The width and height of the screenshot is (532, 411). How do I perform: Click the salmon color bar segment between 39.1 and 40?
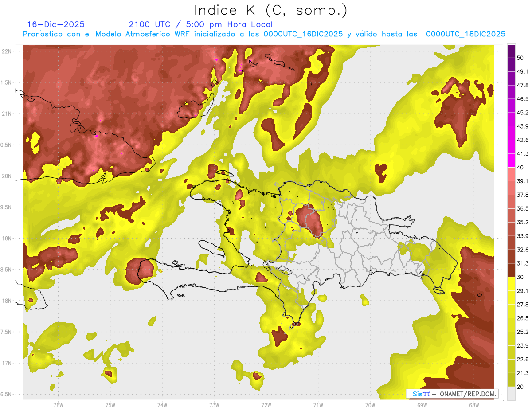tap(511, 174)
